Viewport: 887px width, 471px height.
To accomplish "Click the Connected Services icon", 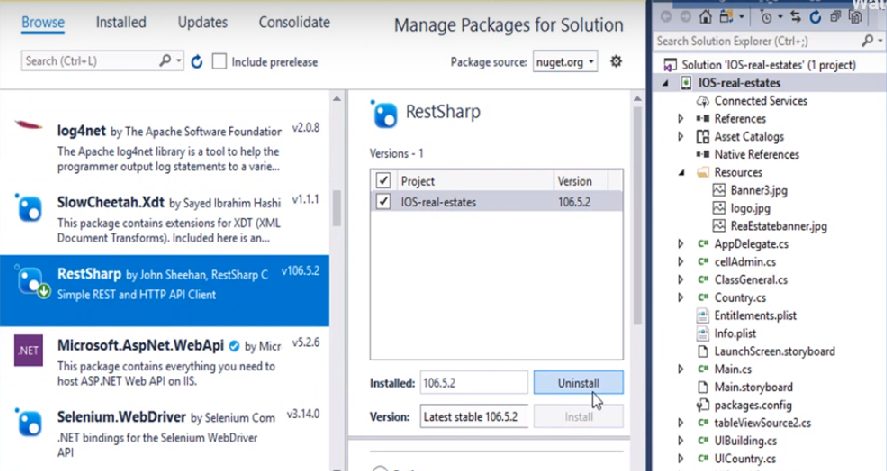I will 703,101.
